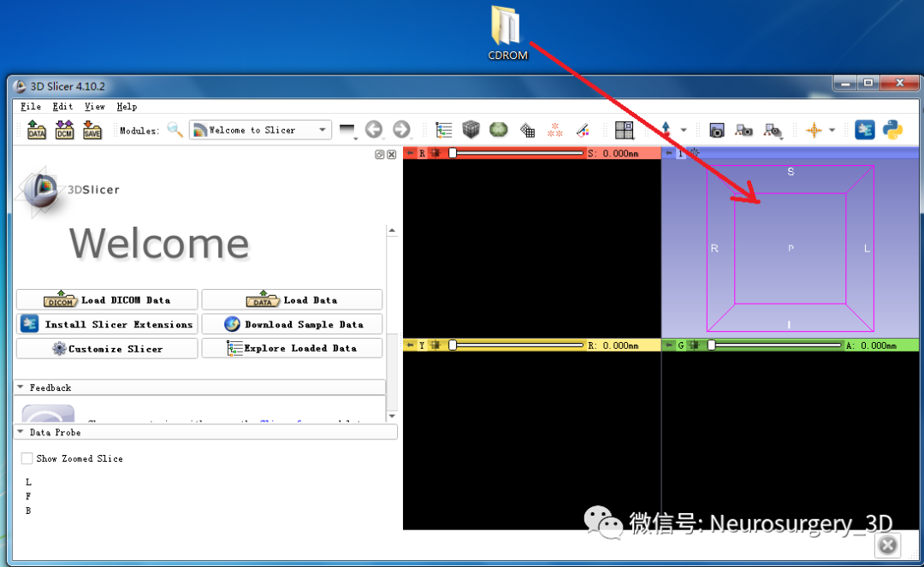Open the Python Interactor icon
Image resolution: width=924 pixels, height=567 pixels.
point(892,129)
